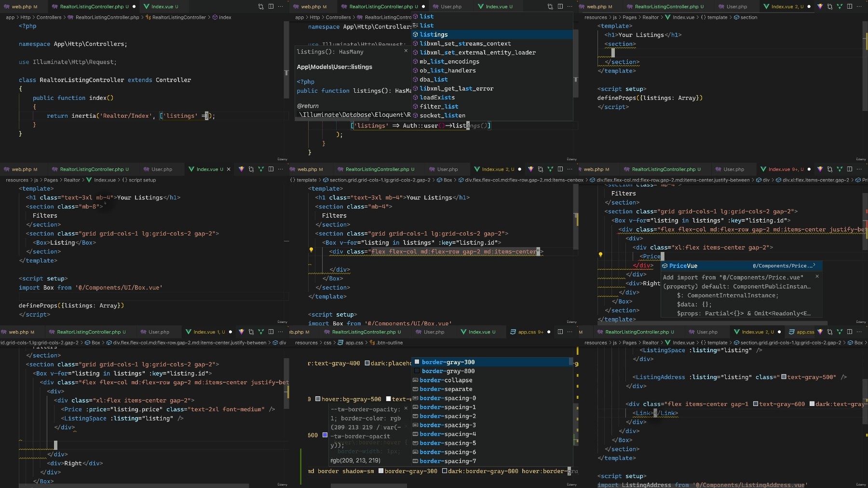This screenshot has width=868, height=488.
Task: Select the PriceVue autocomplete suggestion
Action: 741,266
